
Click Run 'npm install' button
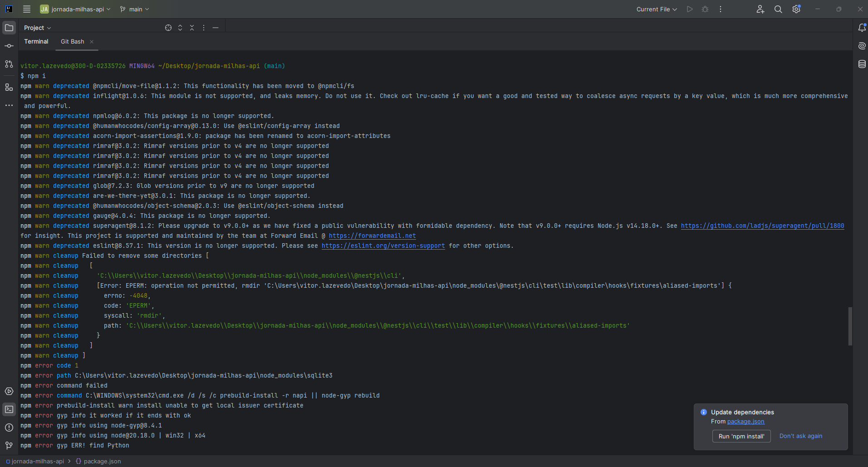coord(741,436)
